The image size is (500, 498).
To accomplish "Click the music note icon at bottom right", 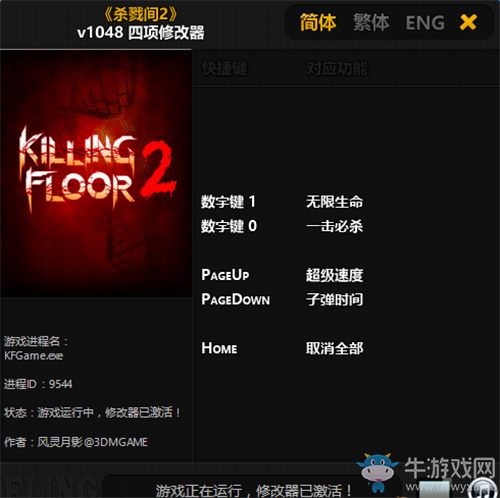I will [484, 488].
